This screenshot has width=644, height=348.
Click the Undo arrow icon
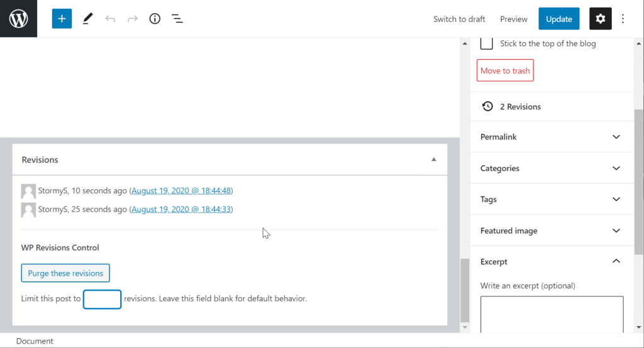110,19
